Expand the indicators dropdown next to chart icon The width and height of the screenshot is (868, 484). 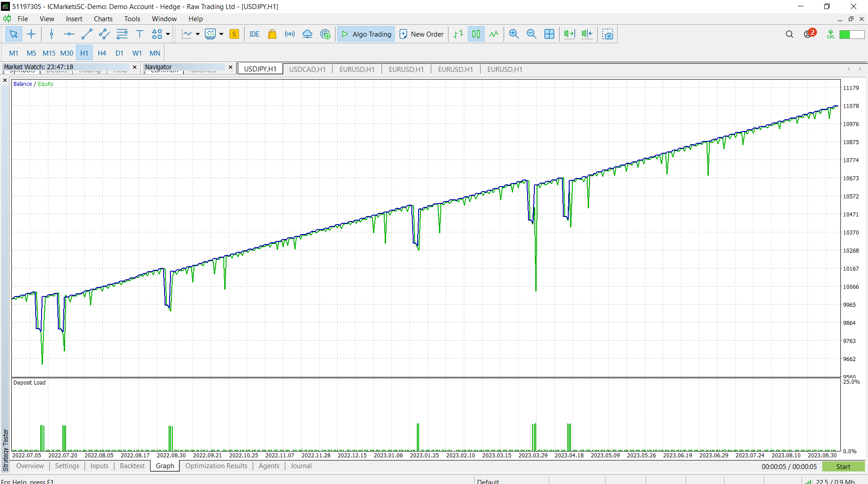(x=220, y=34)
